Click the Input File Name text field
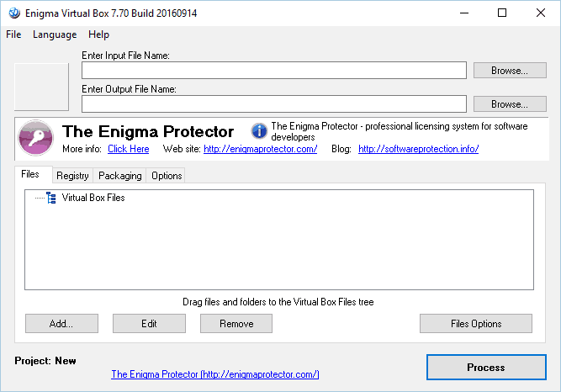561x392 pixels. [273, 71]
